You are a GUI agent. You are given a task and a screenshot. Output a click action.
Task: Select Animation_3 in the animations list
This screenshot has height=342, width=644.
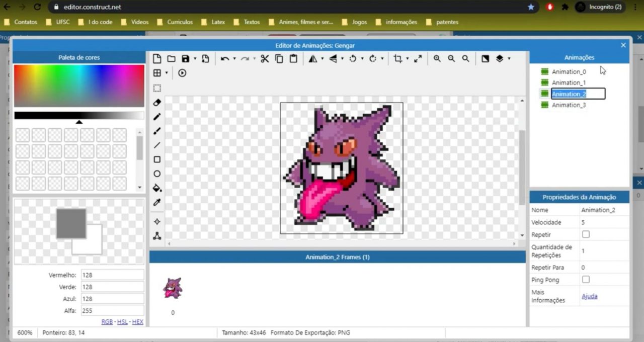point(569,105)
